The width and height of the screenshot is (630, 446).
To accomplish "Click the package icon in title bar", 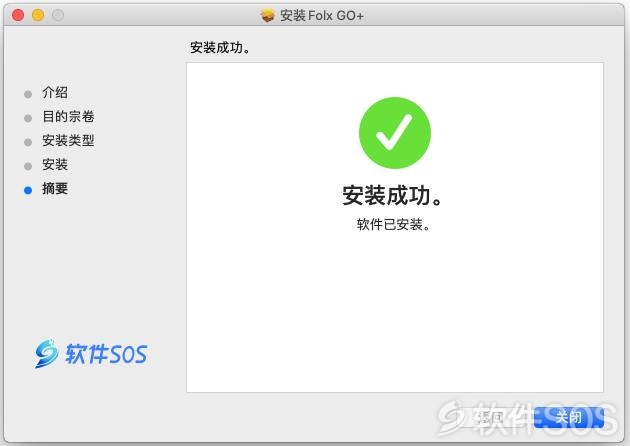I will pos(268,16).
